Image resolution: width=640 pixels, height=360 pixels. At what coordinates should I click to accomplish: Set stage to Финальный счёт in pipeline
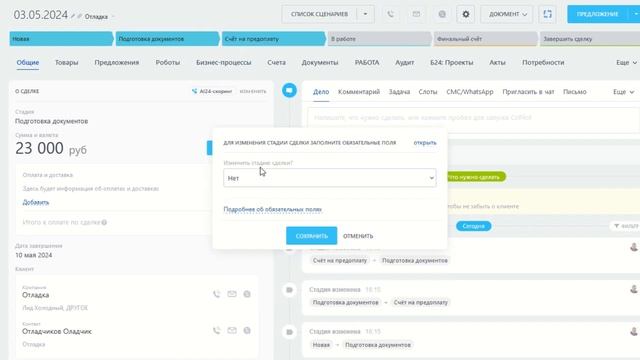pyautogui.click(x=485, y=39)
